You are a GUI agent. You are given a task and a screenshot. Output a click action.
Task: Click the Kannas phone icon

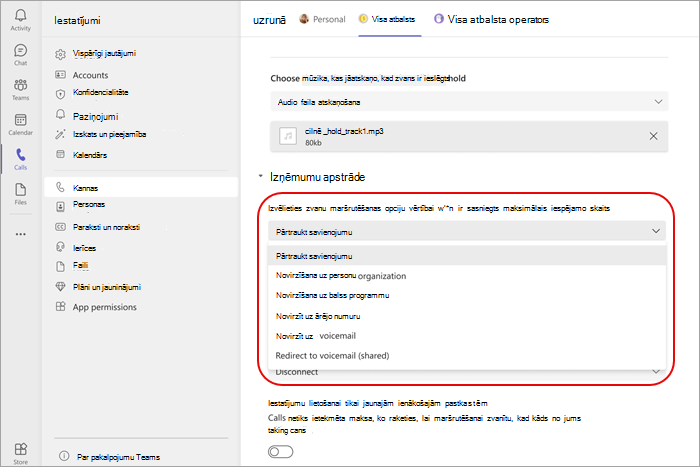coord(60,187)
